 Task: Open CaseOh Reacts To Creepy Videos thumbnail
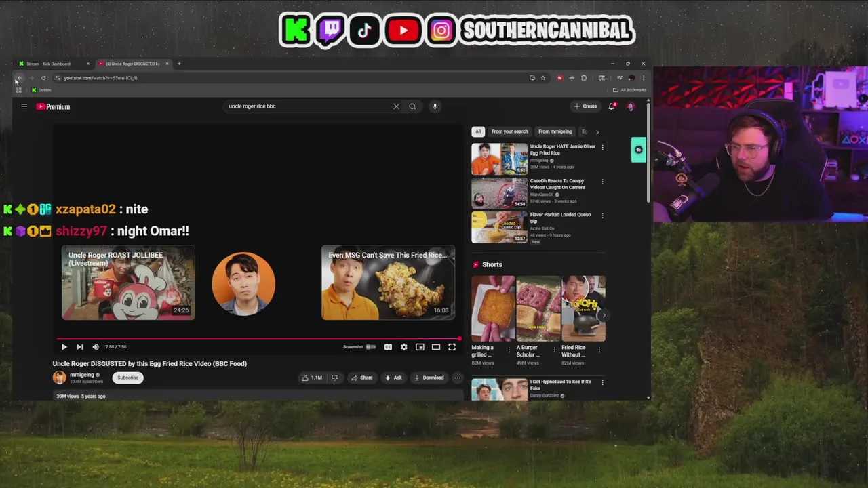coord(499,193)
